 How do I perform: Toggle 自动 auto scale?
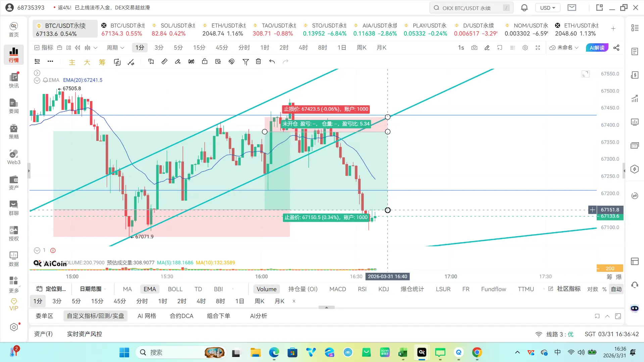point(616,289)
